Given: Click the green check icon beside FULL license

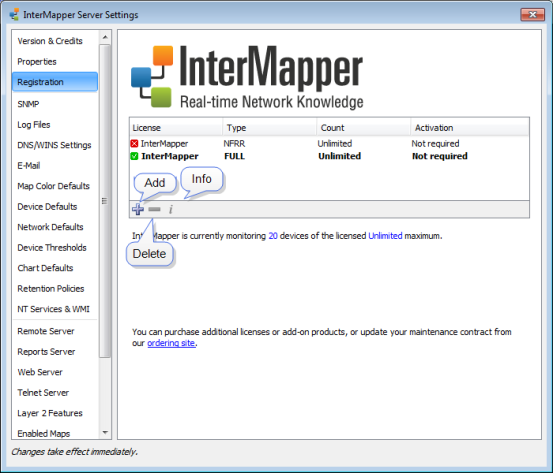Looking at the screenshot, I should coord(134,156).
